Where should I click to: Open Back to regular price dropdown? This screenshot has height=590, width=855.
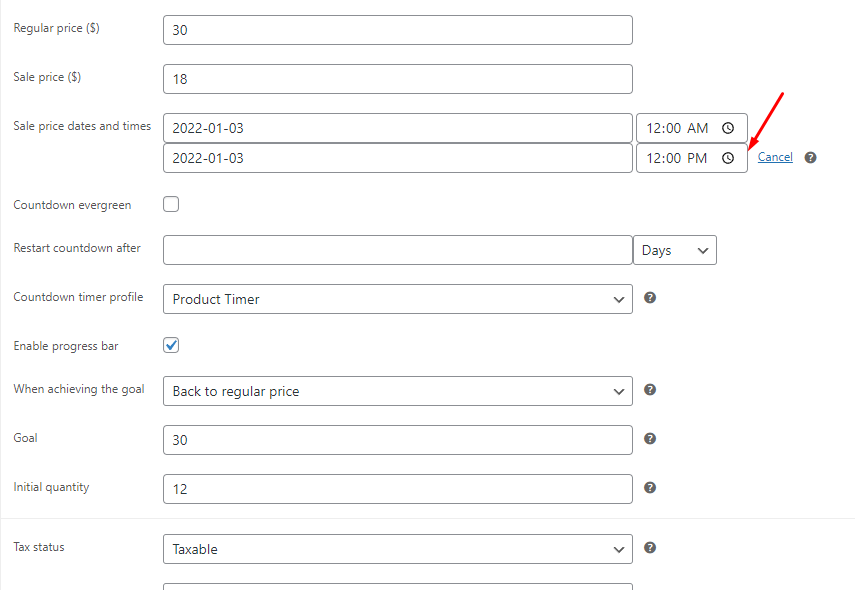coord(398,391)
